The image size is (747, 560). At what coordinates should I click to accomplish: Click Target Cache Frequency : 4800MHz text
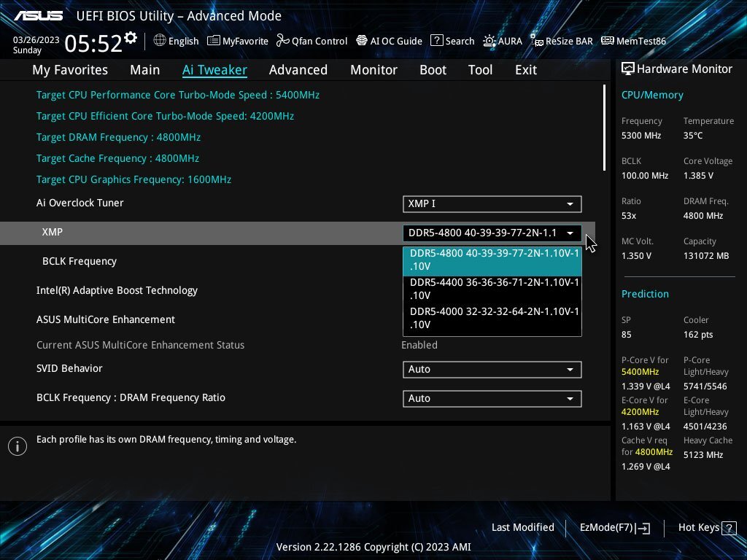pos(117,158)
